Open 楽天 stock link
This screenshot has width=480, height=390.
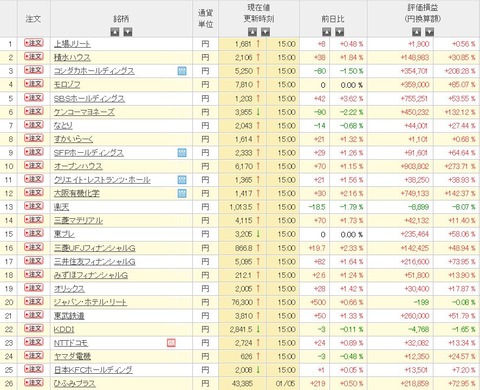[x=61, y=207]
